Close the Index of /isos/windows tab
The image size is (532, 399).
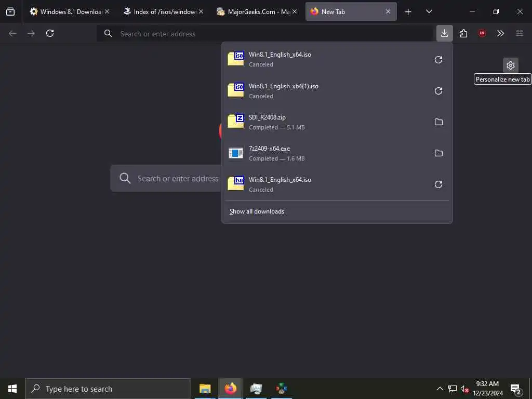(x=201, y=11)
